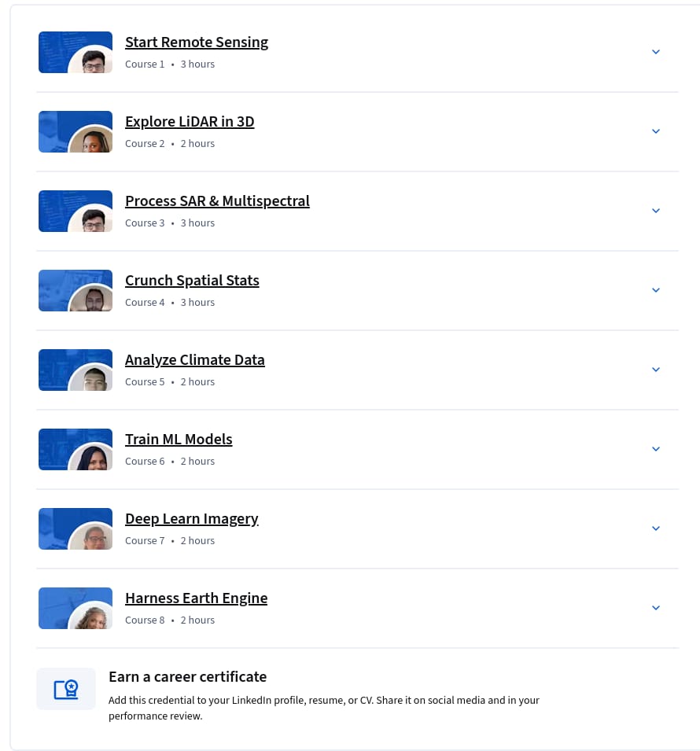Click the Start Remote Sensing course thumbnail

click(x=76, y=52)
